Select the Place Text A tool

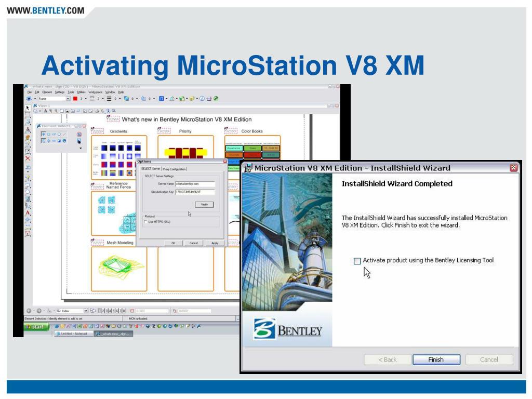28,212
